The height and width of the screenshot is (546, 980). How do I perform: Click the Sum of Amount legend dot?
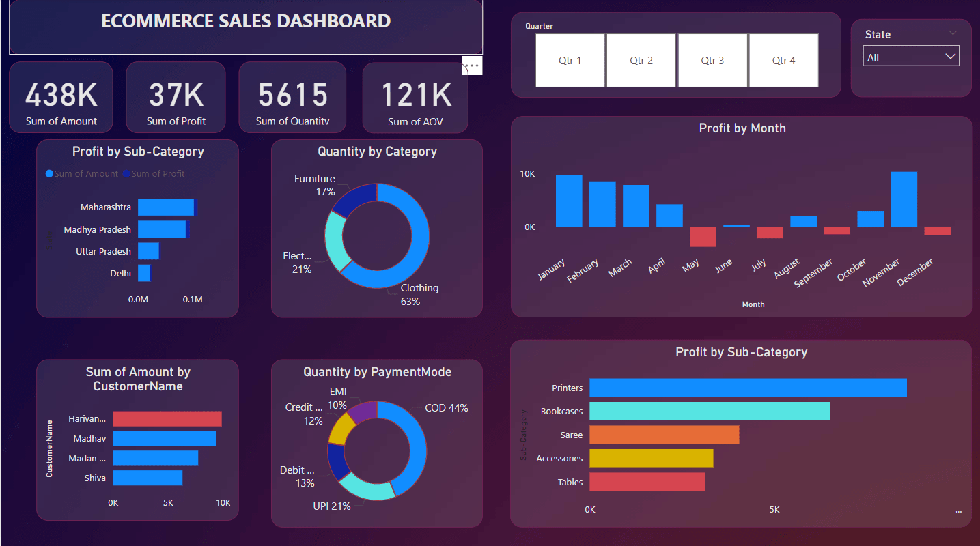49,174
